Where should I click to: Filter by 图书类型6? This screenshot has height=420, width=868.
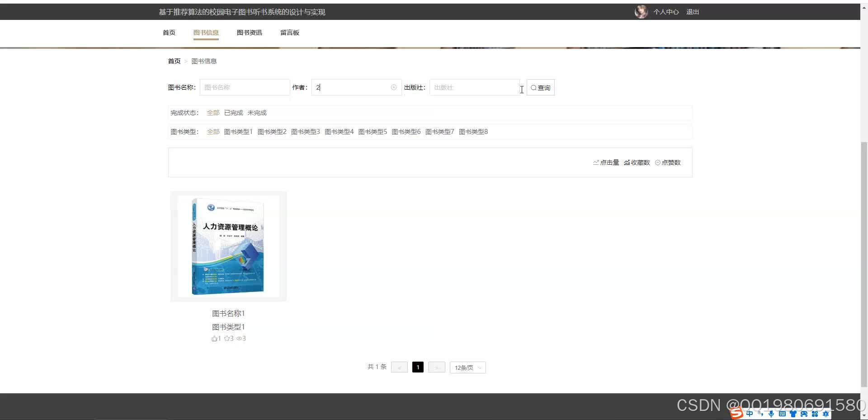pos(406,132)
